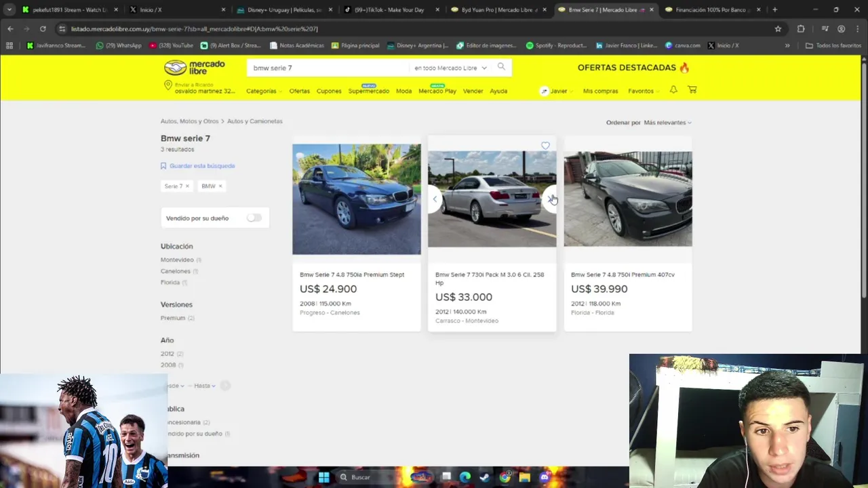Viewport: 868px width, 488px height.
Task: Open the Ordenar por Más relevantes dropdown
Action: [x=667, y=123]
